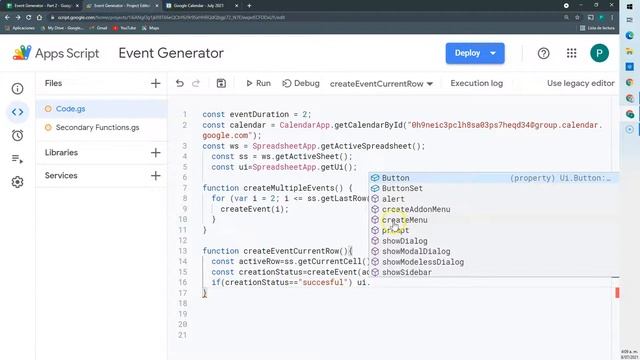640x360 pixels.
Task: Bookmark this page with the star
Action: click(577, 18)
